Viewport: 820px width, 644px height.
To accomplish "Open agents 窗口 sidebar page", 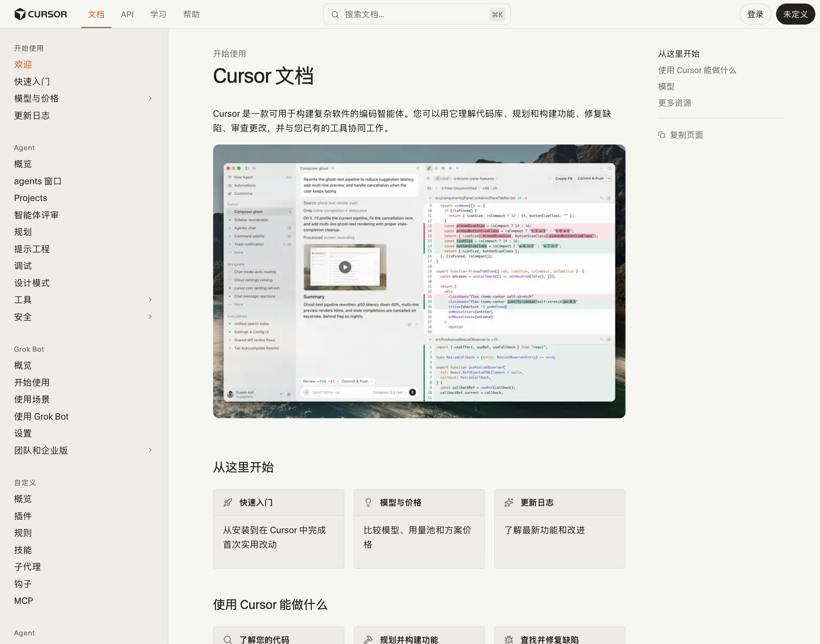I will [38, 181].
